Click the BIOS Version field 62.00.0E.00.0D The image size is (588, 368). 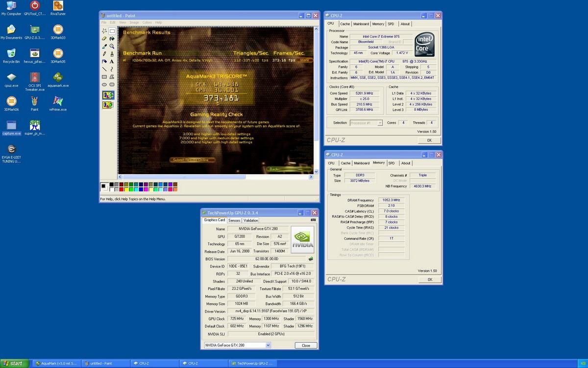pyautogui.click(x=267, y=259)
